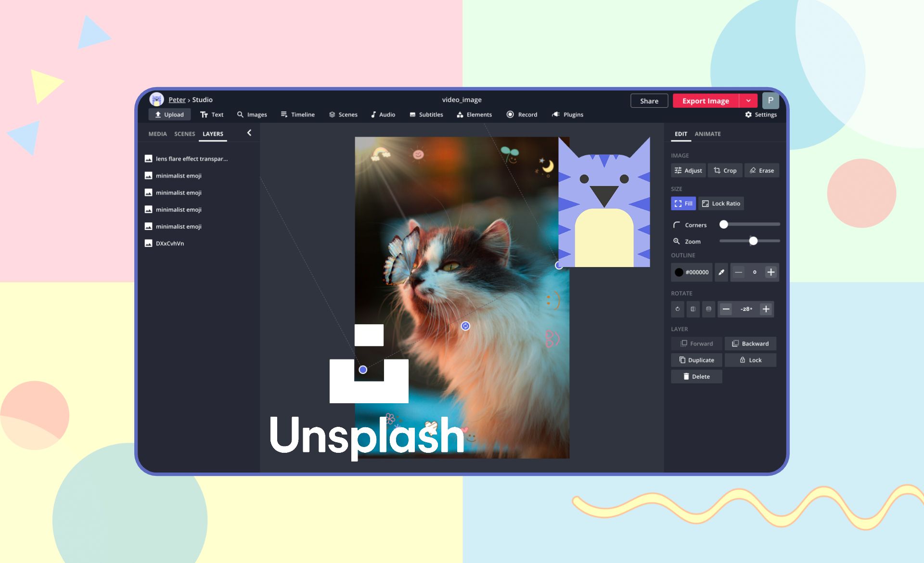
Task: Open the Subtitles tool
Action: point(425,115)
